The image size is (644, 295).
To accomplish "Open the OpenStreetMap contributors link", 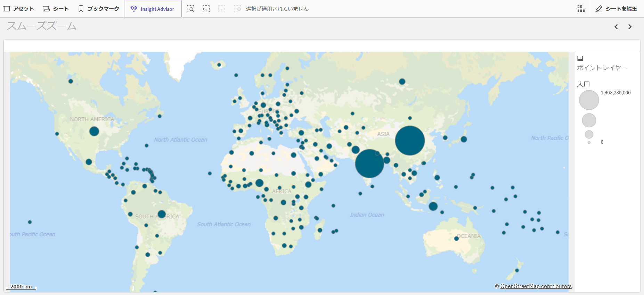I will [x=536, y=286].
